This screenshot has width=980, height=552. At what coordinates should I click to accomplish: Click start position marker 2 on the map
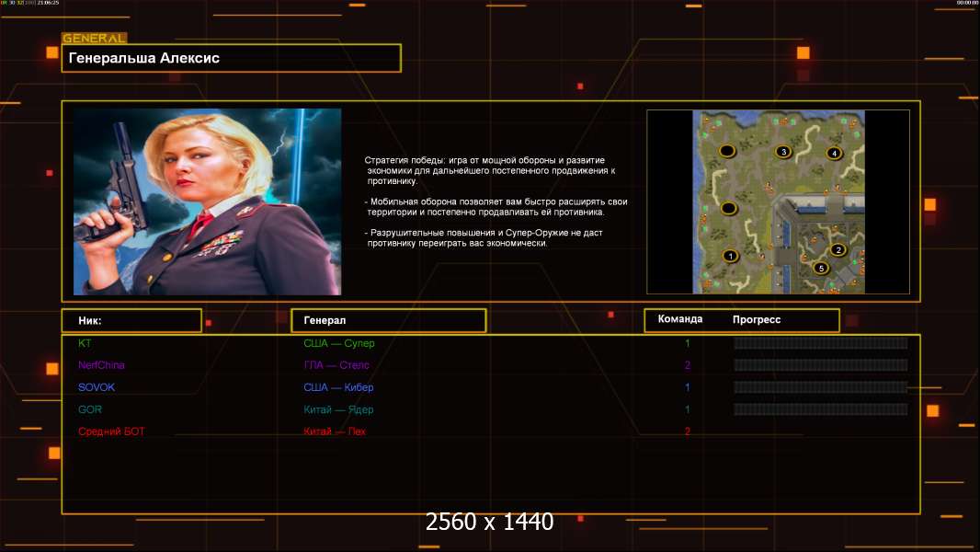point(838,250)
